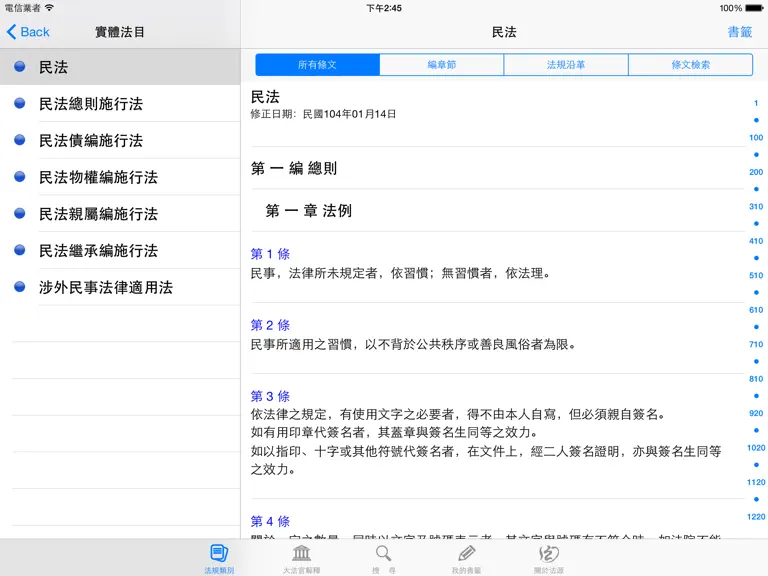Tap the 書籤 button in header

740,32
